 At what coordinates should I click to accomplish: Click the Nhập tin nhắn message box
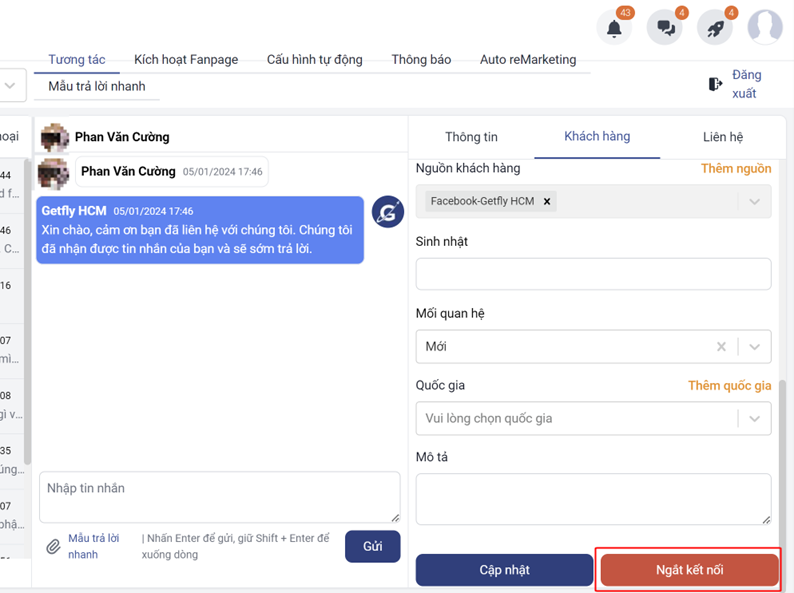point(219,496)
